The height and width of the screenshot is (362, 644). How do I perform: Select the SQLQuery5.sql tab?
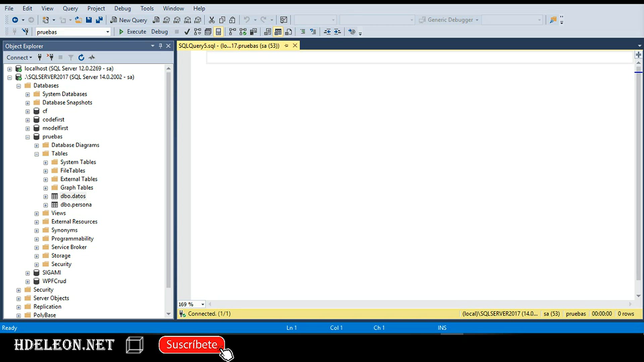pos(229,46)
